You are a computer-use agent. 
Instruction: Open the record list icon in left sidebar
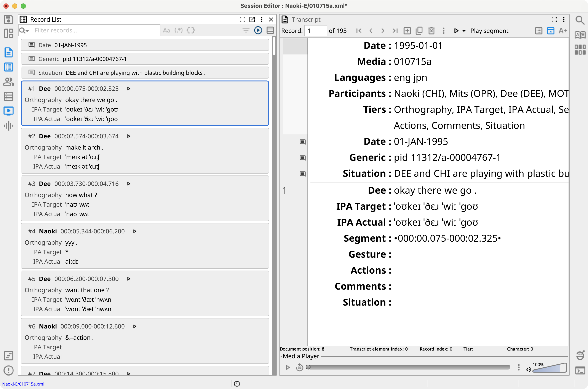pyautogui.click(x=8, y=67)
